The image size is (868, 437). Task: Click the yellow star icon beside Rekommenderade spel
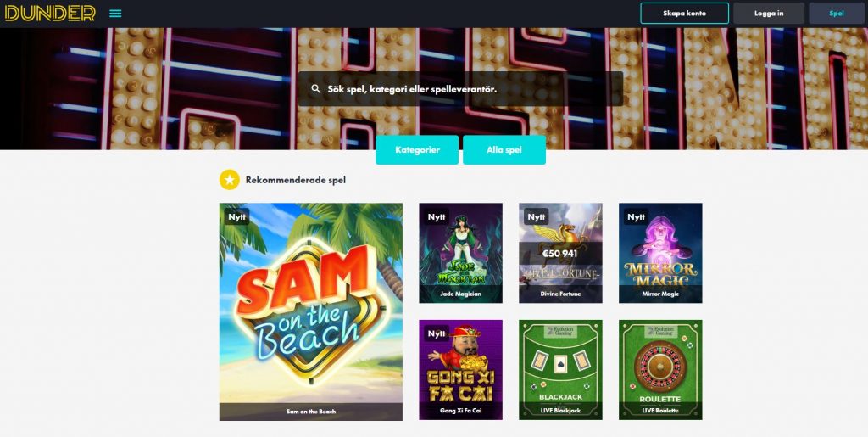[x=229, y=180]
